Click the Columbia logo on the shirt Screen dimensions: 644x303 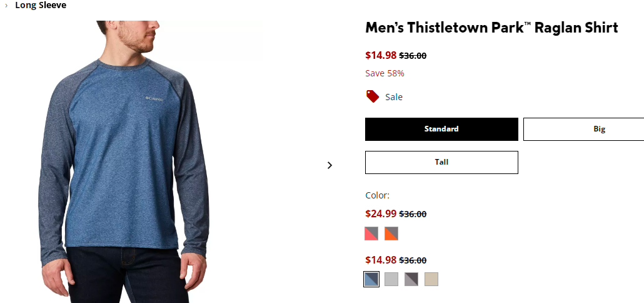click(x=154, y=99)
